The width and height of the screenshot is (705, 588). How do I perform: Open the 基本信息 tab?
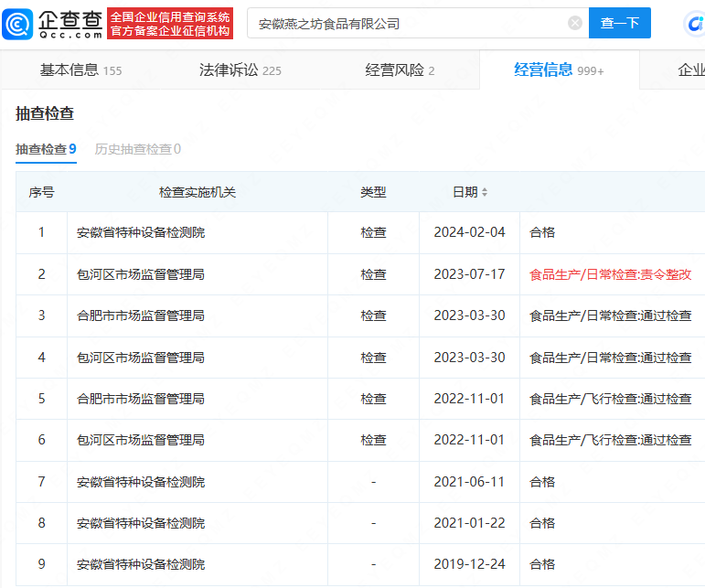pos(80,70)
